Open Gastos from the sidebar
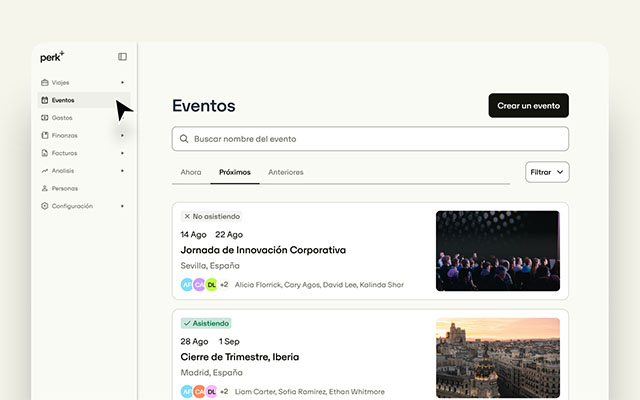The image size is (640, 400). click(x=62, y=118)
